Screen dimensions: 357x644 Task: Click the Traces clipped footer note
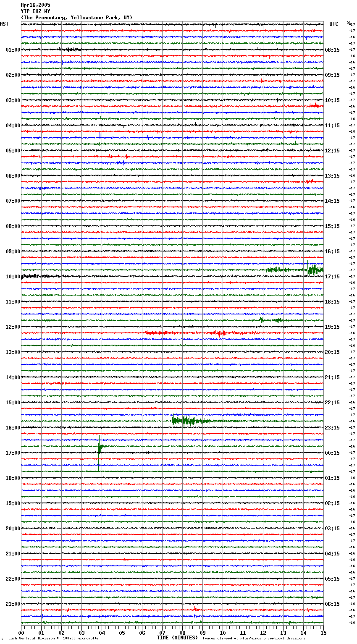[x=254, y=638]
